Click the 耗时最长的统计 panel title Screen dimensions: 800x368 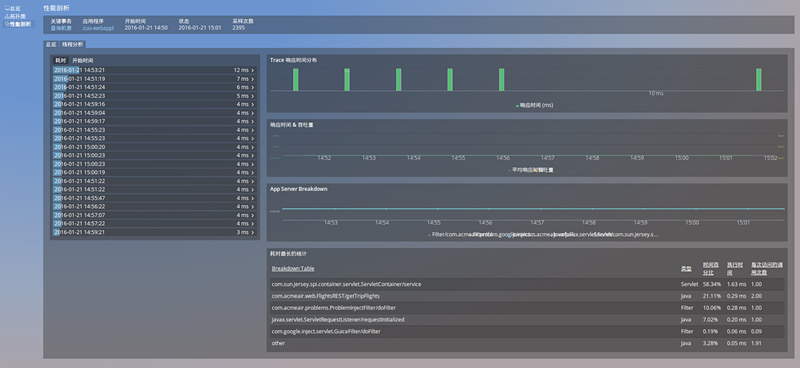tap(288, 254)
